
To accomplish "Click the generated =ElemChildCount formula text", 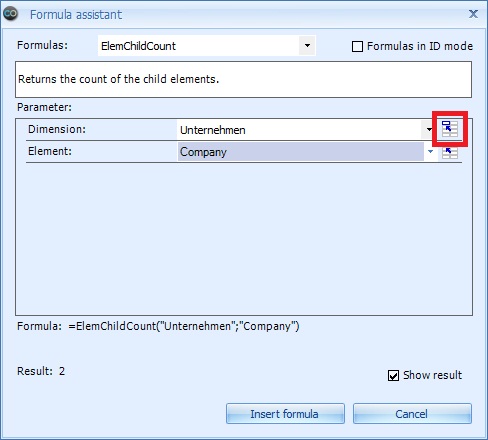I will (x=184, y=326).
